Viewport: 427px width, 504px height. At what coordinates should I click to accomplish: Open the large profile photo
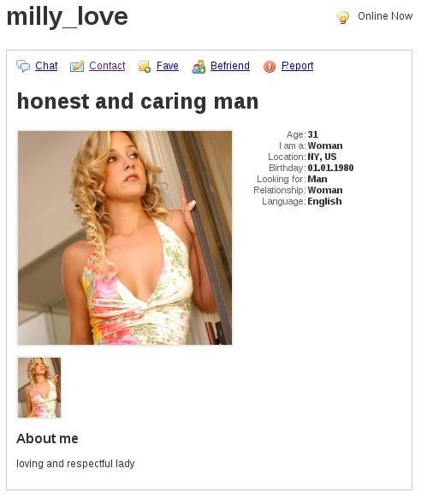(125, 238)
